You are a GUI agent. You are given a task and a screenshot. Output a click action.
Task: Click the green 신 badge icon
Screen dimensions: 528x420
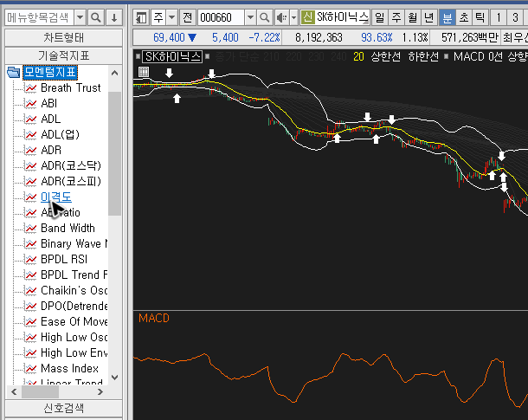(308, 16)
